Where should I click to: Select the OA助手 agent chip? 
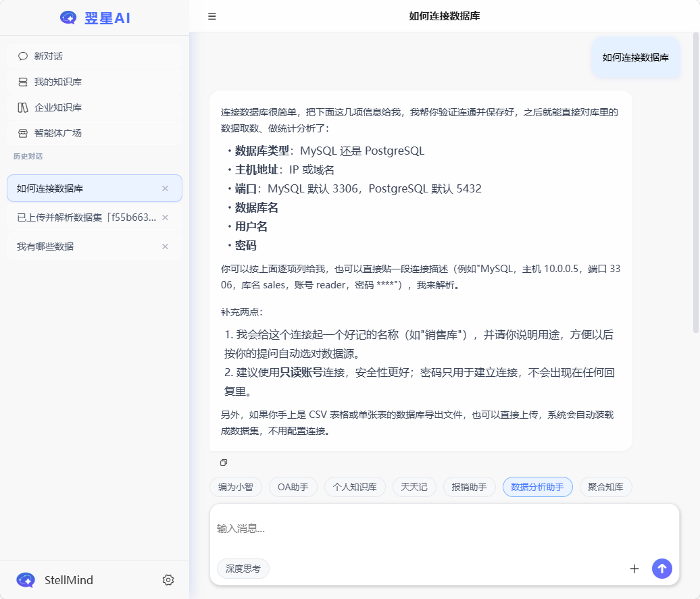[293, 487]
